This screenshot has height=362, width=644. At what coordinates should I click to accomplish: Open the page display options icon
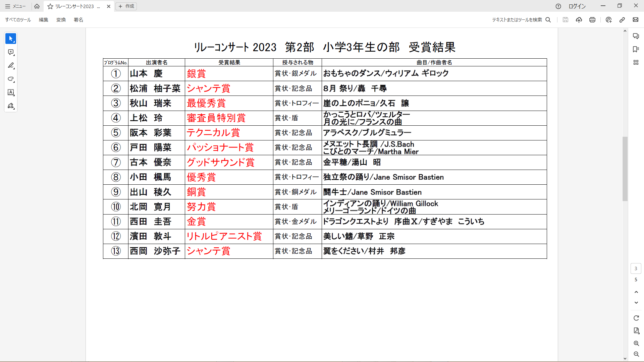(636, 331)
